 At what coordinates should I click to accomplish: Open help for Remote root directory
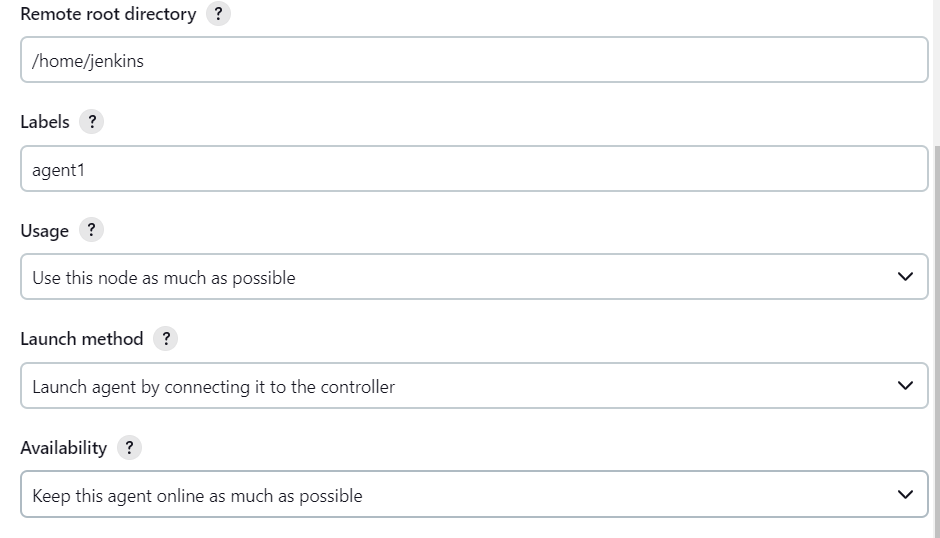pos(218,15)
